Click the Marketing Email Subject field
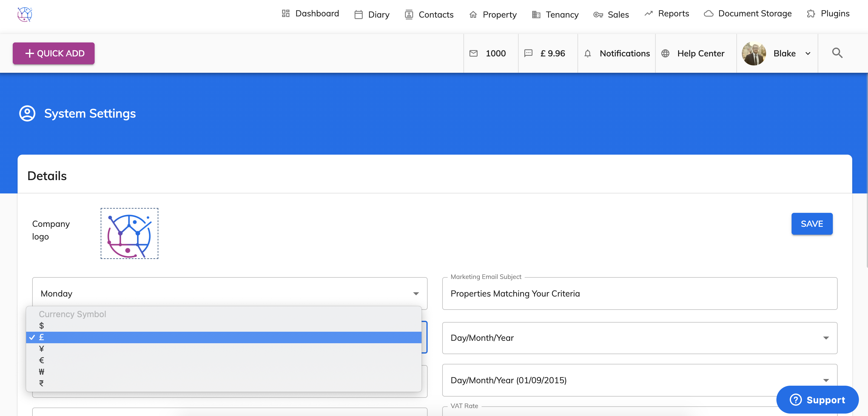Screen dimensions: 868x416 point(639,294)
